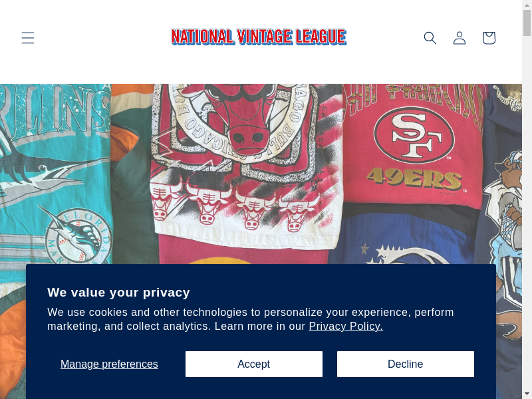The image size is (532, 399).
Task: Click the scrollbar down arrow
Action: point(527,394)
